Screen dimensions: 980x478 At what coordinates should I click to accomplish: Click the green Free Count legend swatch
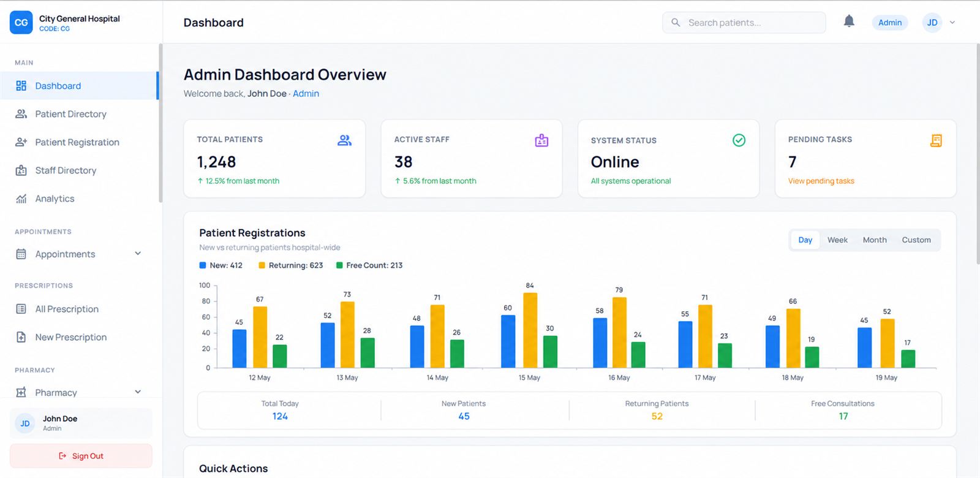[x=339, y=265]
